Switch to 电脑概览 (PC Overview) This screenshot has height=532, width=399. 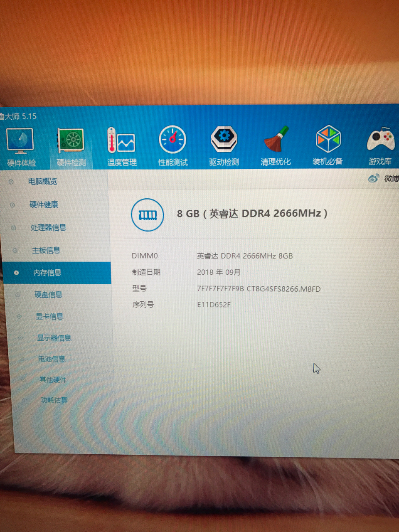[x=43, y=182]
